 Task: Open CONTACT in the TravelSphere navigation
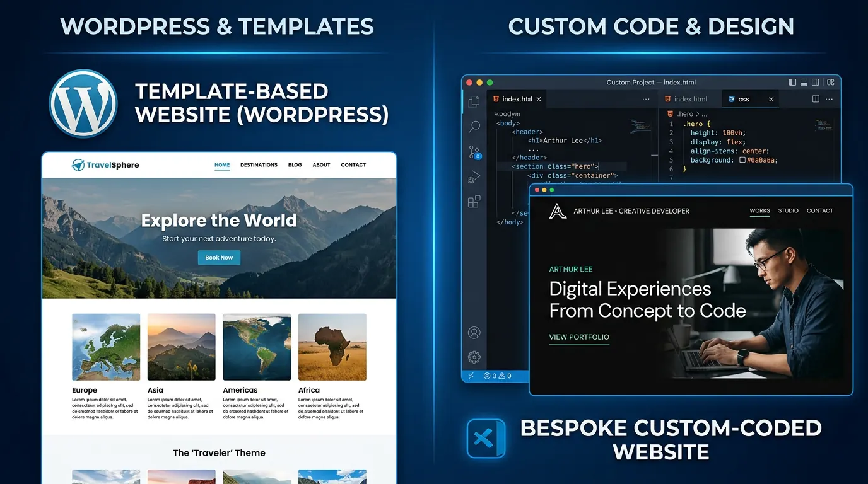click(x=353, y=165)
